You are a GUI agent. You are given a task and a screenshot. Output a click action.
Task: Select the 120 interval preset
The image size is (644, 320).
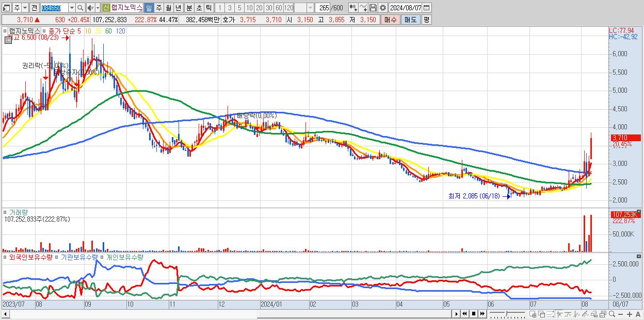coord(289,8)
